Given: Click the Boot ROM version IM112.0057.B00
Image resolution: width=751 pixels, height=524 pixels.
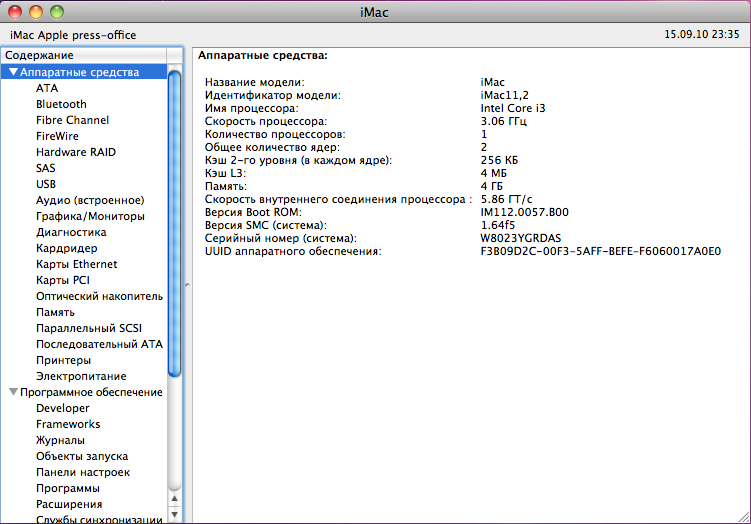Looking at the screenshot, I should coord(524,212).
